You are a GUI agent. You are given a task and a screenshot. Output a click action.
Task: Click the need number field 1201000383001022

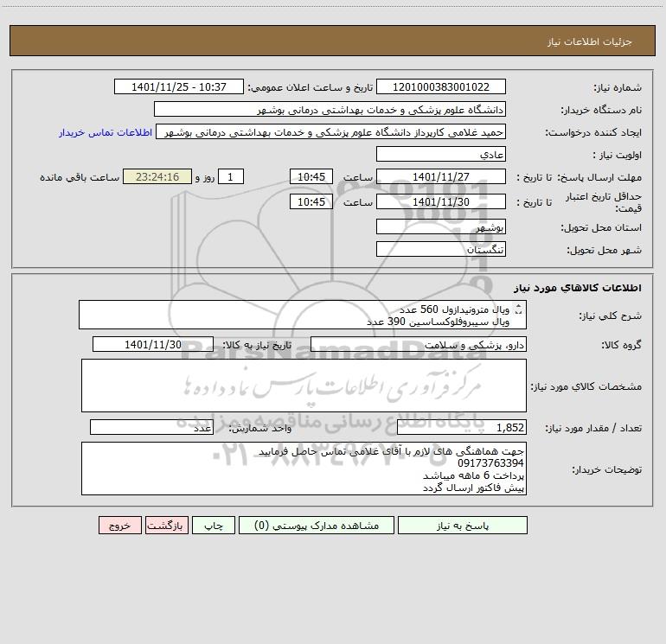[441, 86]
